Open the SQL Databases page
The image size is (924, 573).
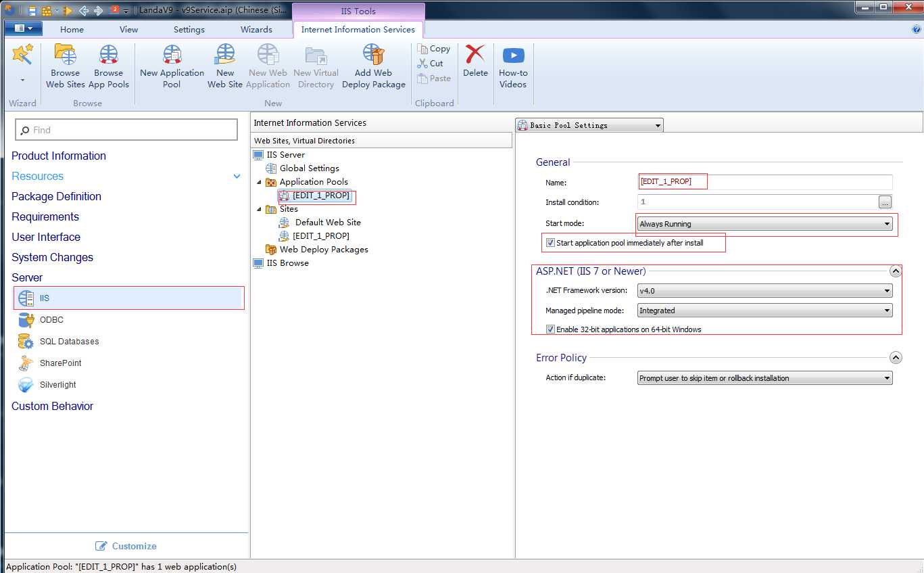[x=59, y=342]
